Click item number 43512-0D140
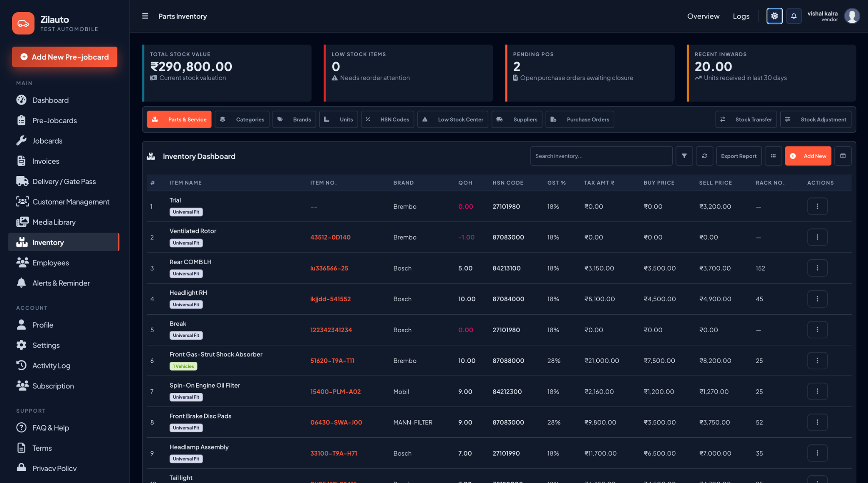This screenshot has height=483, width=868. [x=330, y=237]
